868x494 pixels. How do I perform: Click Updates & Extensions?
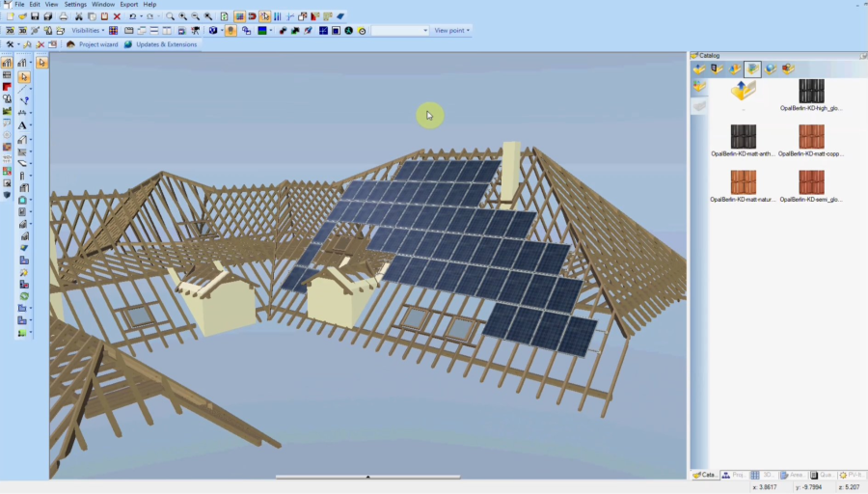[160, 44]
